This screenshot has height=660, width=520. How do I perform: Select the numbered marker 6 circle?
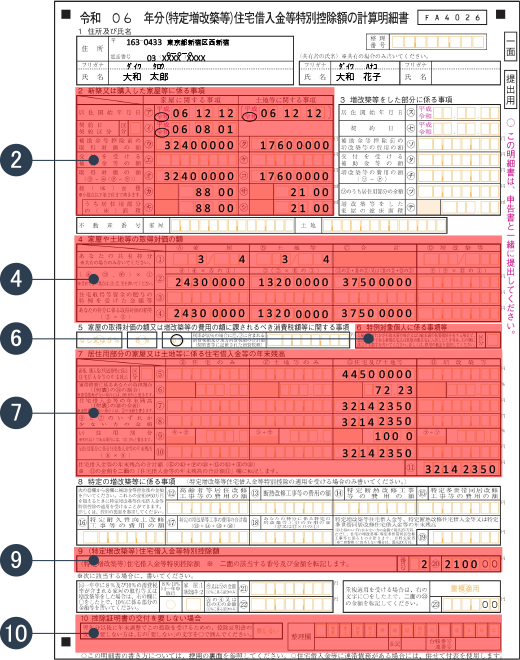tap(16, 338)
